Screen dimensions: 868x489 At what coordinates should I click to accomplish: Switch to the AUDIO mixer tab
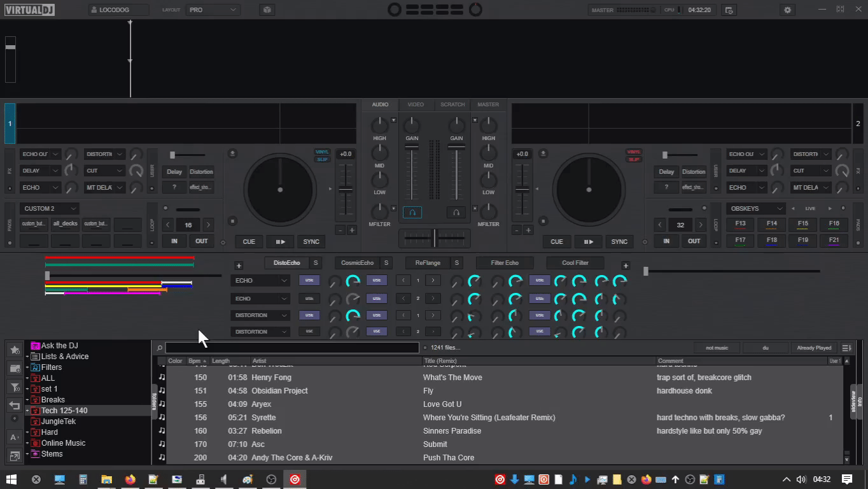point(380,104)
